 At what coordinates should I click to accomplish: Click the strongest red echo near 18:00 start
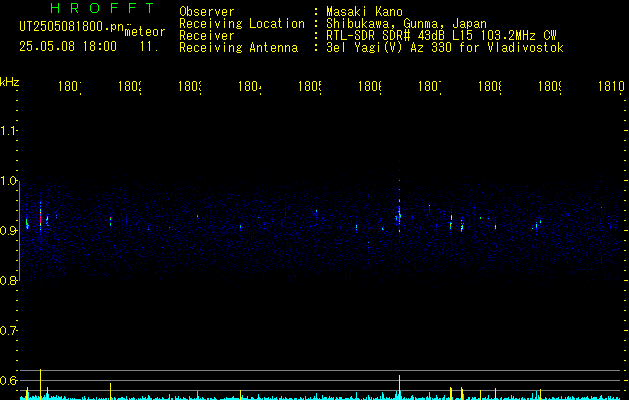click(41, 218)
